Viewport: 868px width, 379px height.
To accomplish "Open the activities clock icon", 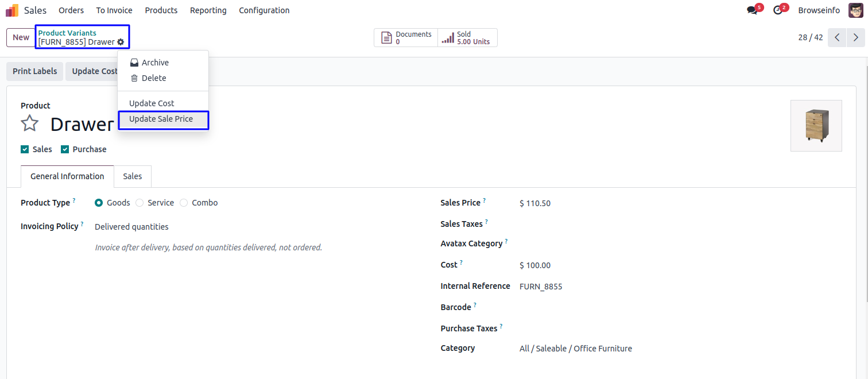I will coord(778,10).
